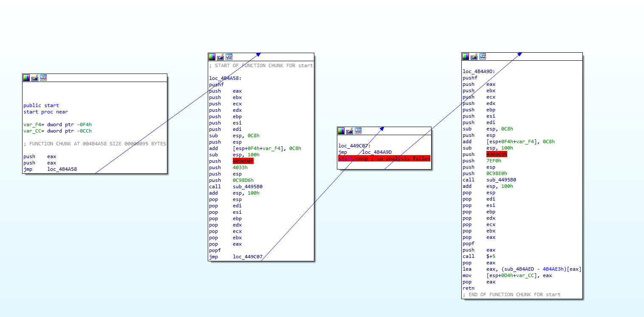Click the 'loc_4B4A9D:' label

479,71
